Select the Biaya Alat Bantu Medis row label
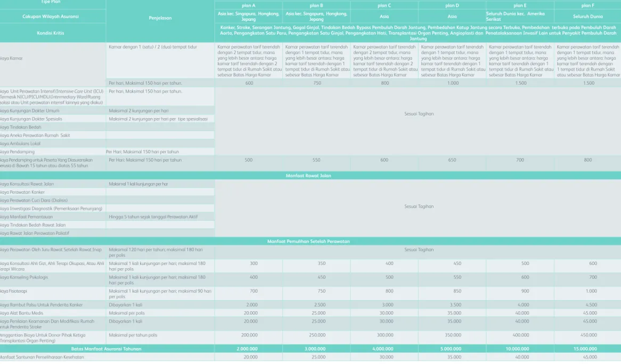Viewport: 621px width, 364px height. tap(21, 313)
